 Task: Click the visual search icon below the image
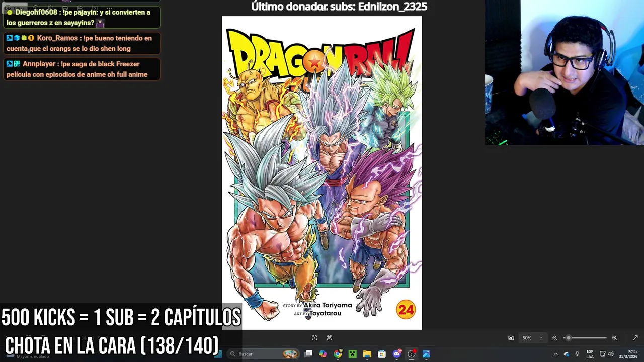314,338
